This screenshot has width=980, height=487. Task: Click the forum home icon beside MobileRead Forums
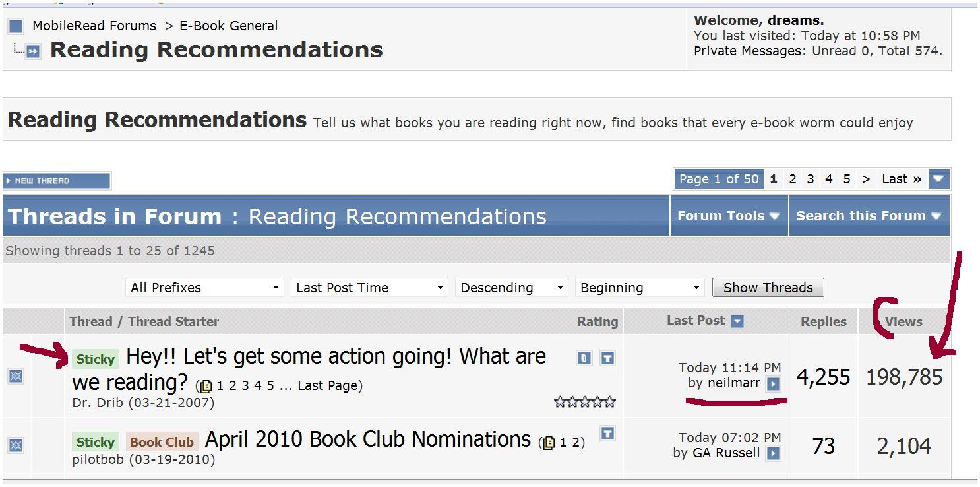(16, 27)
